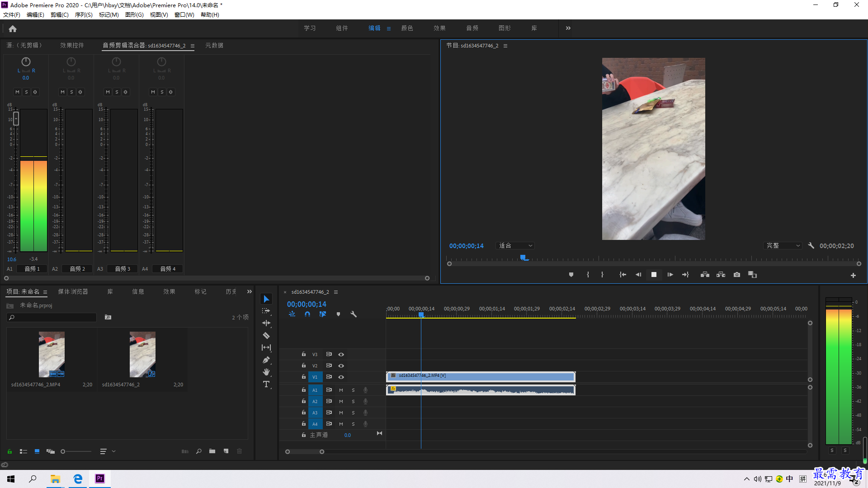The width and height of the screenshot is (868, 488).
Task: Stop playback in Program monitor
Action: coord(654,275)
